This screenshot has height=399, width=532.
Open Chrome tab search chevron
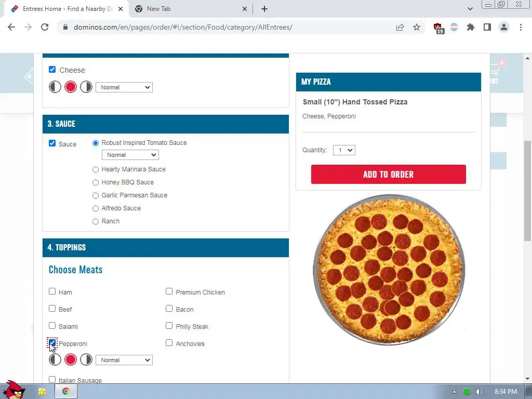pos(470,9)
